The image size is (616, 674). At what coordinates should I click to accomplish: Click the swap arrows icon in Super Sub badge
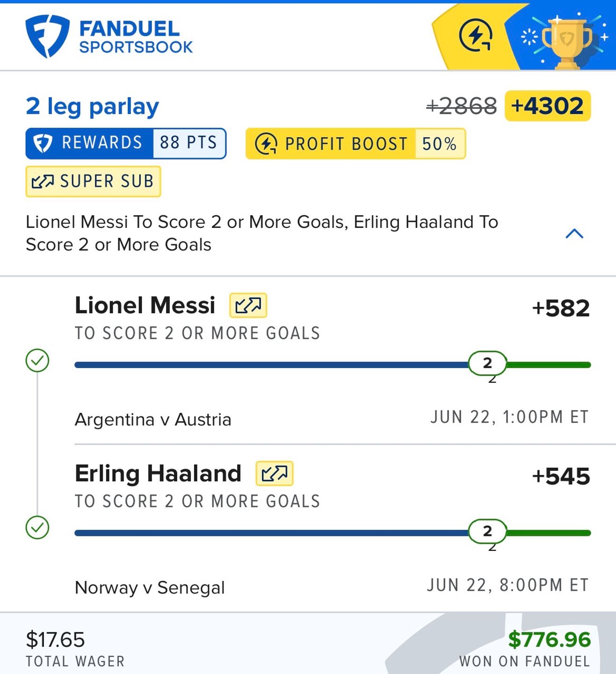click(43, 182)
